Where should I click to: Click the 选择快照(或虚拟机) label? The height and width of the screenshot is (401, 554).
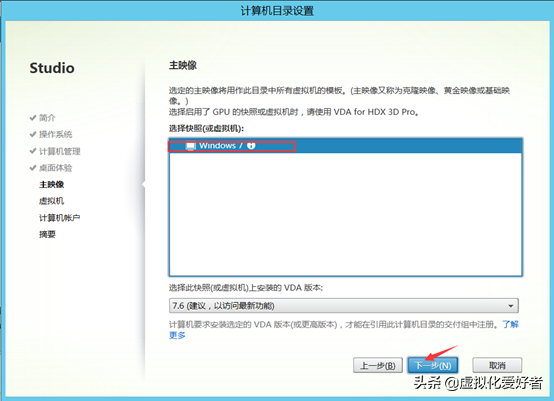[206, 128]
